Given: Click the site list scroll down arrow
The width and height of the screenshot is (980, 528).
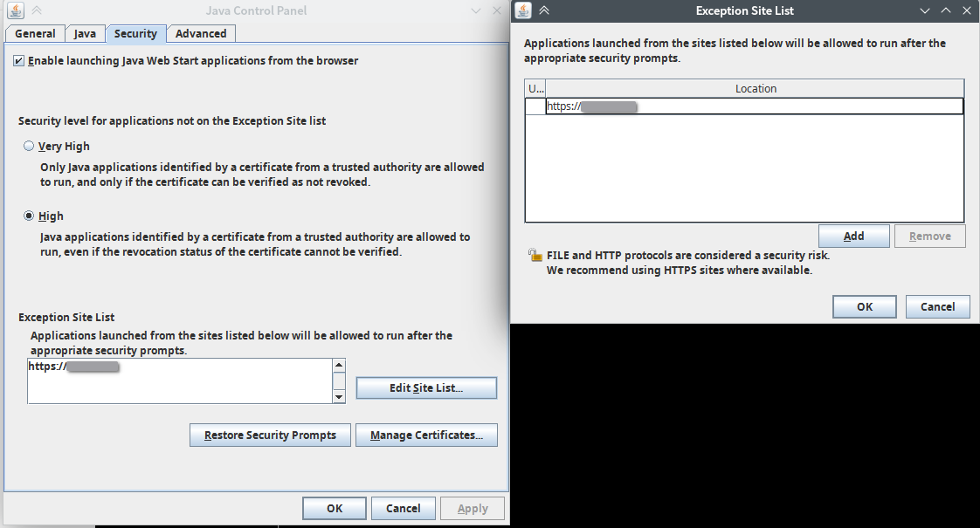Looking at the screenshot, I should [339, 397].
